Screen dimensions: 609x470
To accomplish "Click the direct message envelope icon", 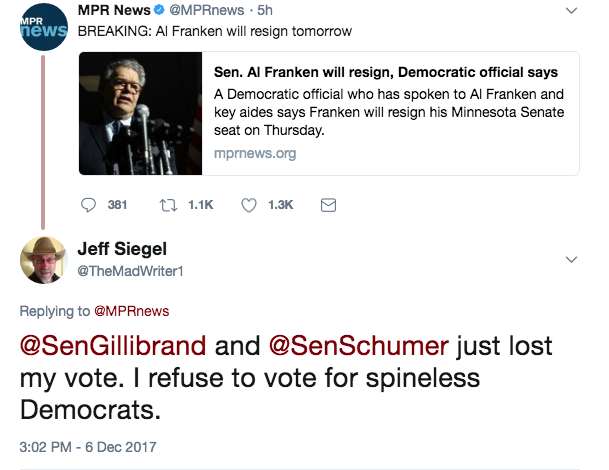I will [328, 205].
